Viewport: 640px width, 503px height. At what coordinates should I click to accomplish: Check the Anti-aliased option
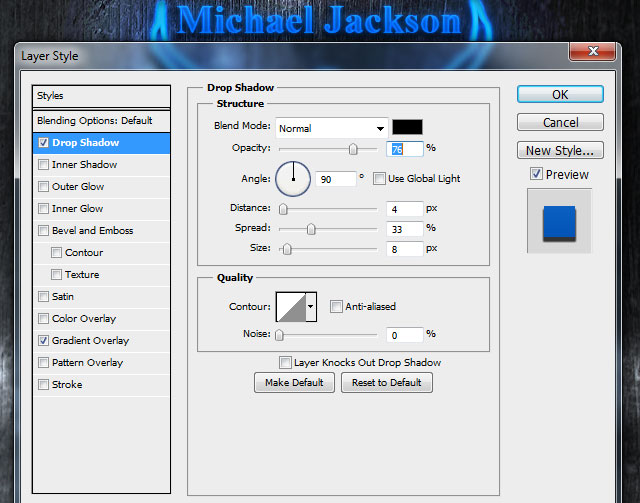[336, 306]
